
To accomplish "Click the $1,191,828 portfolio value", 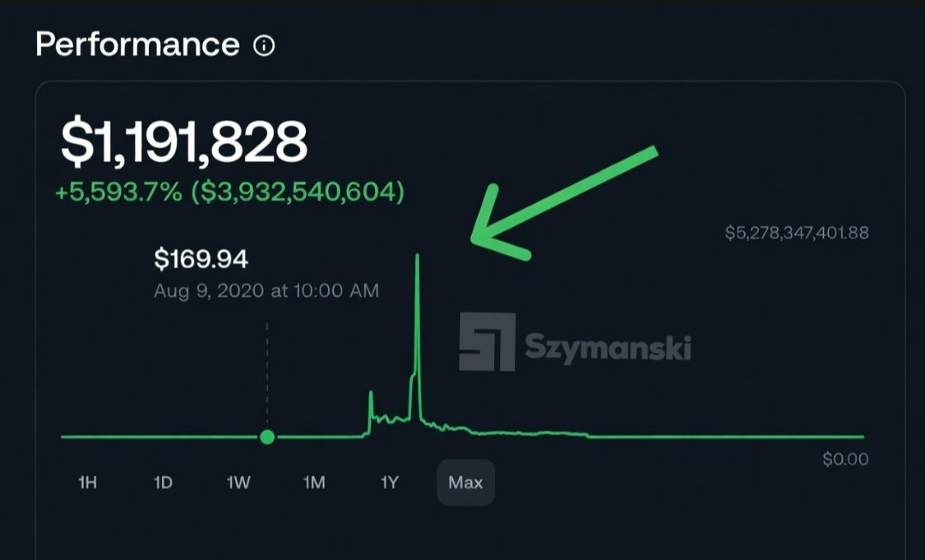I will [x=183, y=142].
